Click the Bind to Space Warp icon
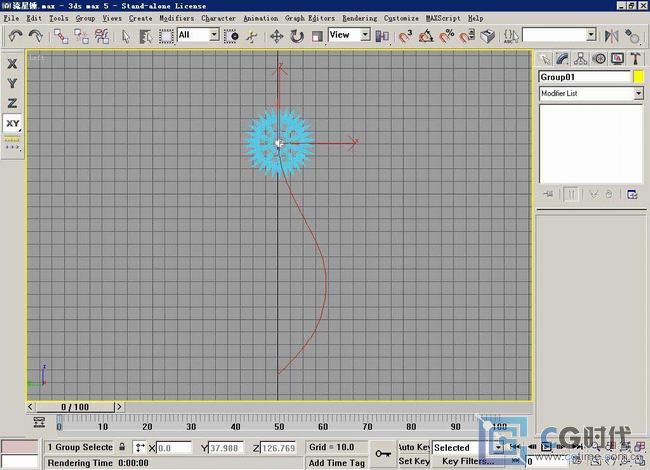Screen dimensions: 650x470 [102, 36]
